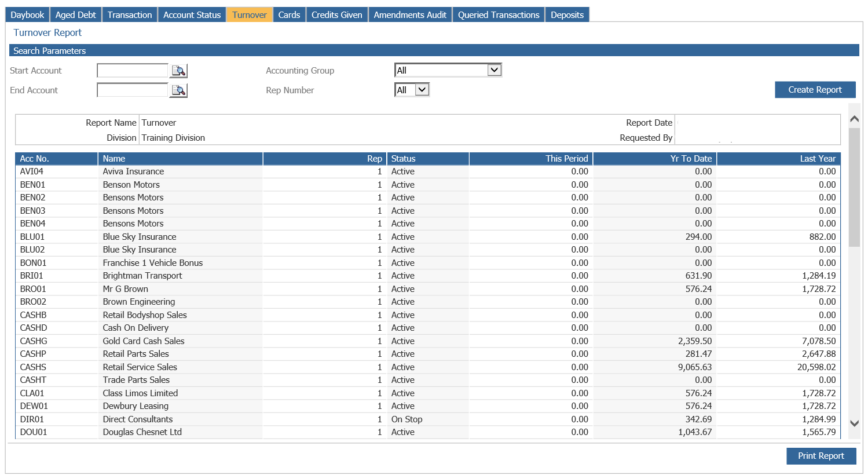Focus the Start Account input field
This screenshot has height=475, width=868.
[x=133, y=71]
